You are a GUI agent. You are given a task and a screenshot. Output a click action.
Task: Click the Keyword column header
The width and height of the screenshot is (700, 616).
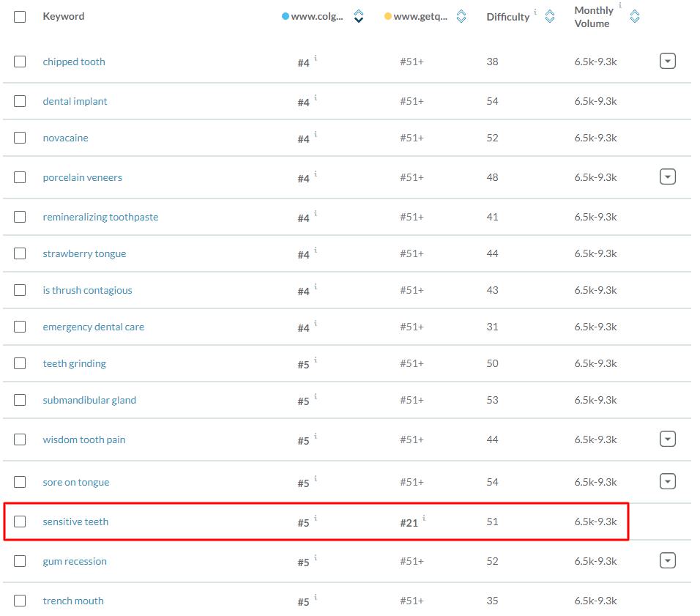[64, 16]
